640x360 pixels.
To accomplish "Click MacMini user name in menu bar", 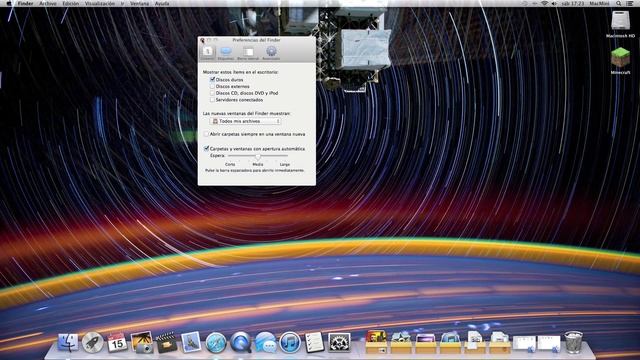I will coord(599,3).
